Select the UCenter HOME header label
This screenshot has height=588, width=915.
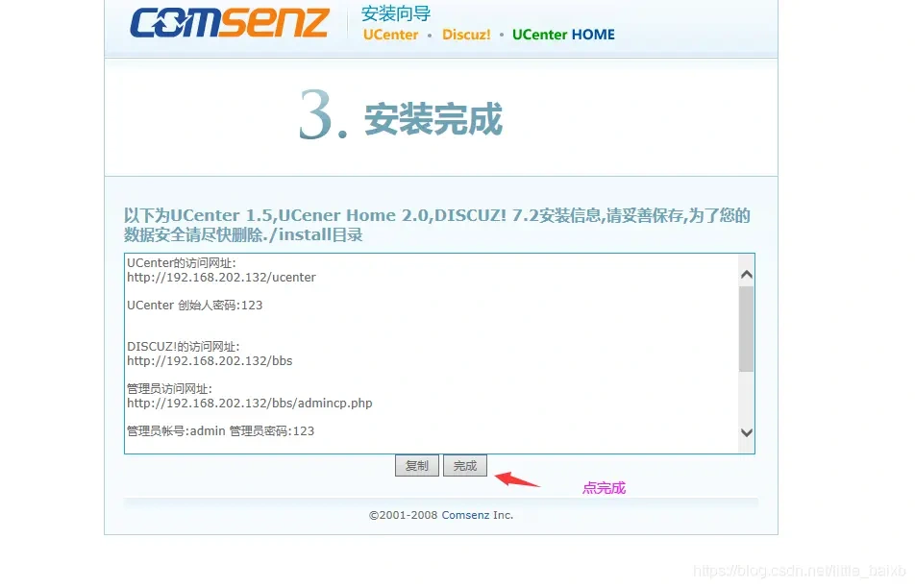click(x=563, y=35)
